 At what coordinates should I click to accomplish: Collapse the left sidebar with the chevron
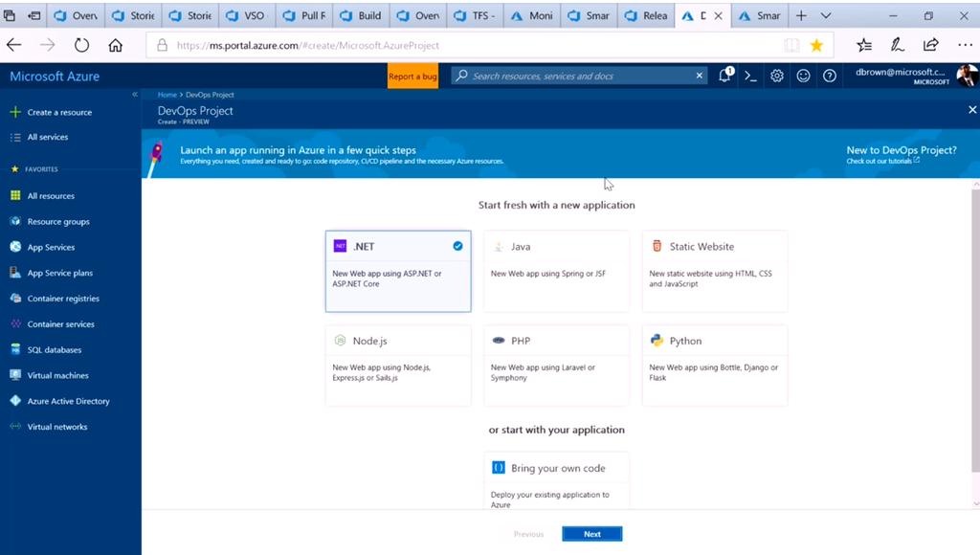click(135, 94)
